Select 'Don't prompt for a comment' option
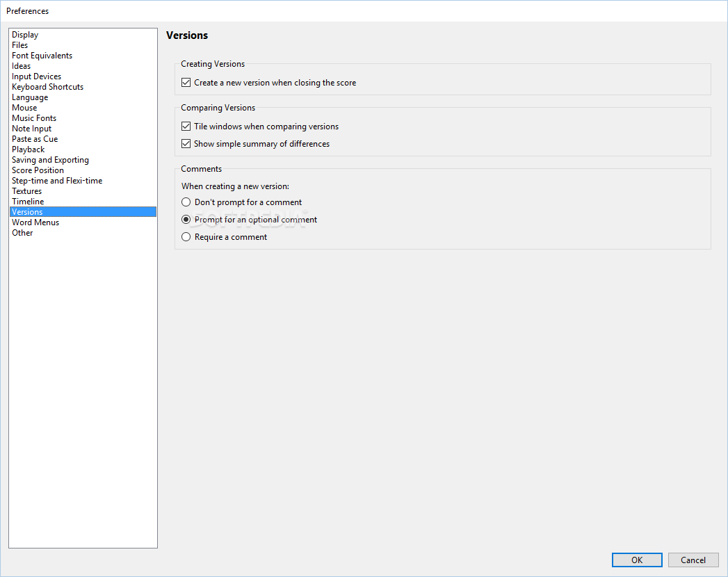728x577 pixels. click(x=186, y=202)
